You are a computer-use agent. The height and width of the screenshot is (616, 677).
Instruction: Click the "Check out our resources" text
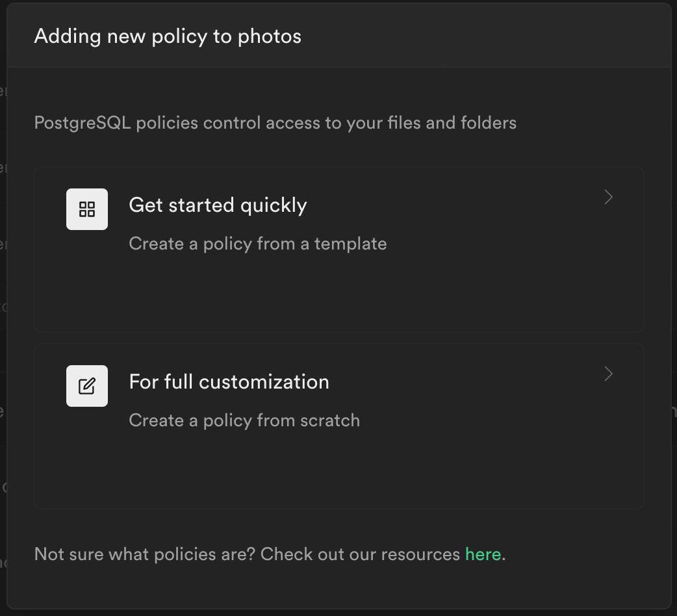coord(361,554)
